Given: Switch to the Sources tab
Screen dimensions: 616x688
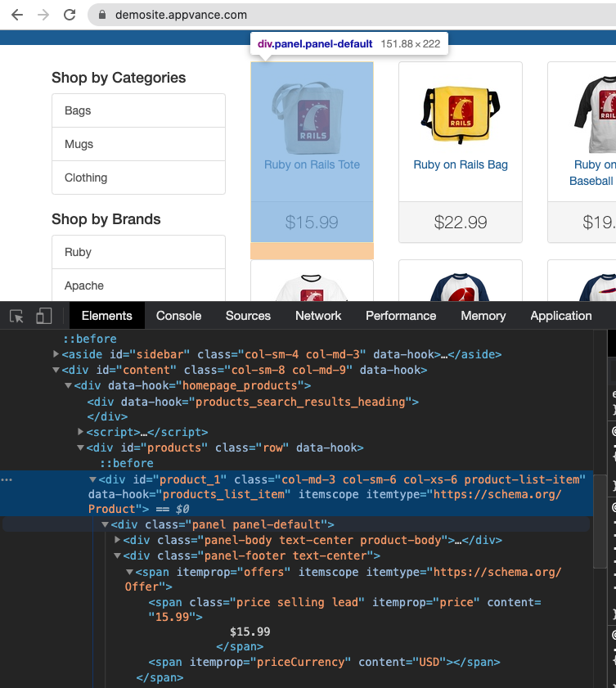Looking at the screenshot, I should [248, 316].
